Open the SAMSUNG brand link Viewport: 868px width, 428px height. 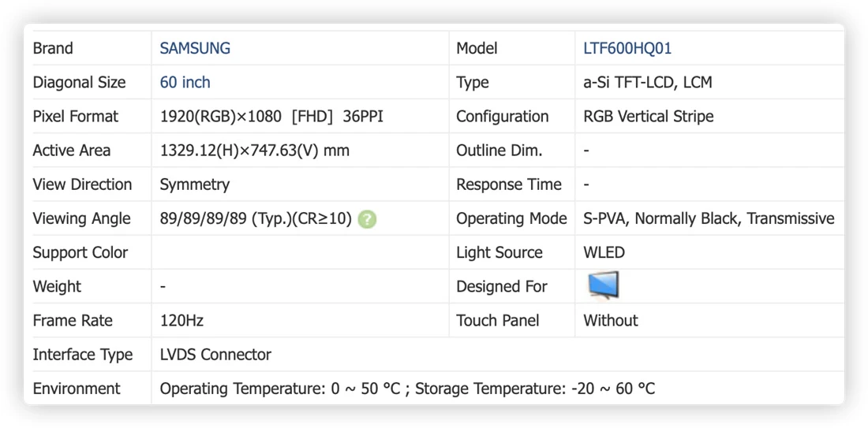pos(195,48)
